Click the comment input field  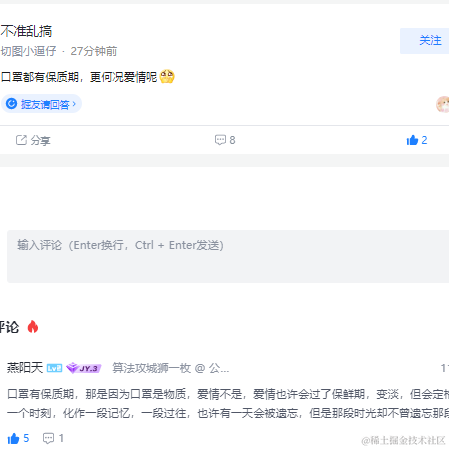pos(228,256)
